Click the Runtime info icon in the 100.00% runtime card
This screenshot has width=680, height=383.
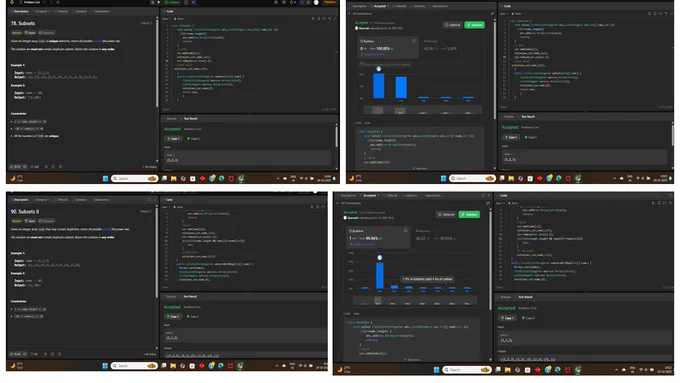click(414, 41)
